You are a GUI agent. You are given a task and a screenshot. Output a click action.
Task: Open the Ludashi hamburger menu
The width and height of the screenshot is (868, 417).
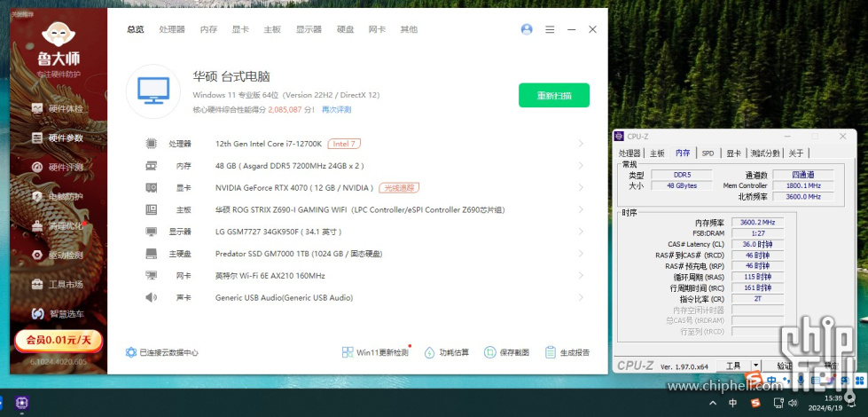(550, 29)
